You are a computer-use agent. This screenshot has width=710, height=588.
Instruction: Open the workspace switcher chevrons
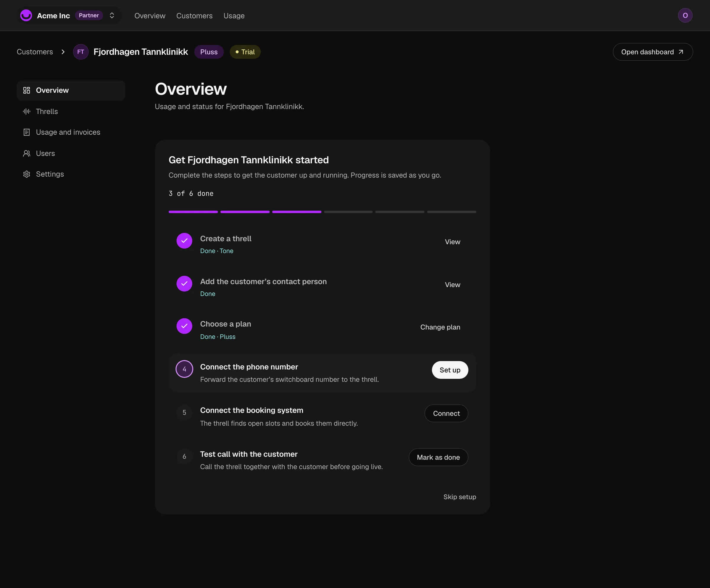click(x=112, y=16)
